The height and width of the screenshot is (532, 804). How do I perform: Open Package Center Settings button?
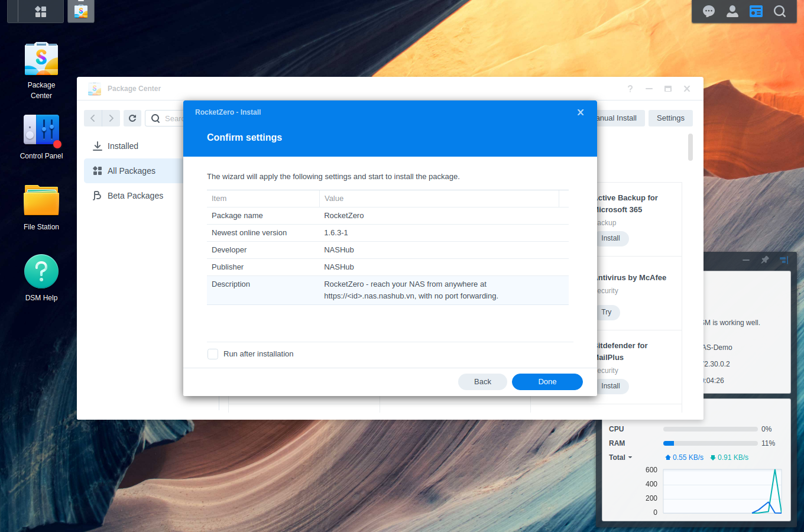click(670, 118)
